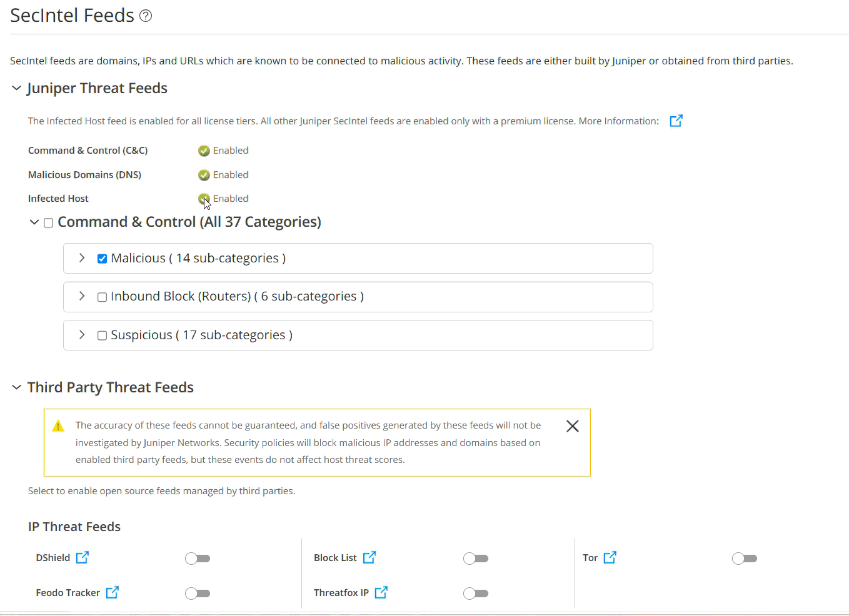Dismiss the third party feeds warning
Screen dimensions: 849x616
tap(572, 426)
